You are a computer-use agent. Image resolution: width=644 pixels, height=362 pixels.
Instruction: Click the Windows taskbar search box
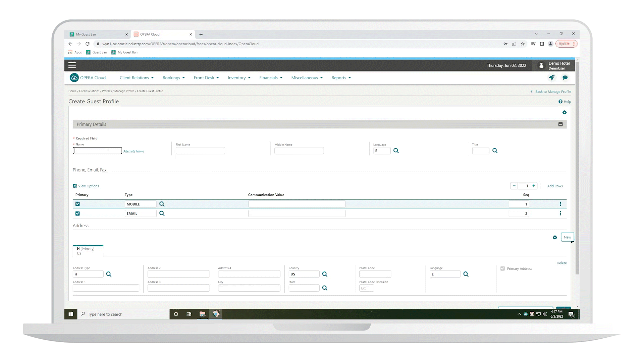[123, 314]
